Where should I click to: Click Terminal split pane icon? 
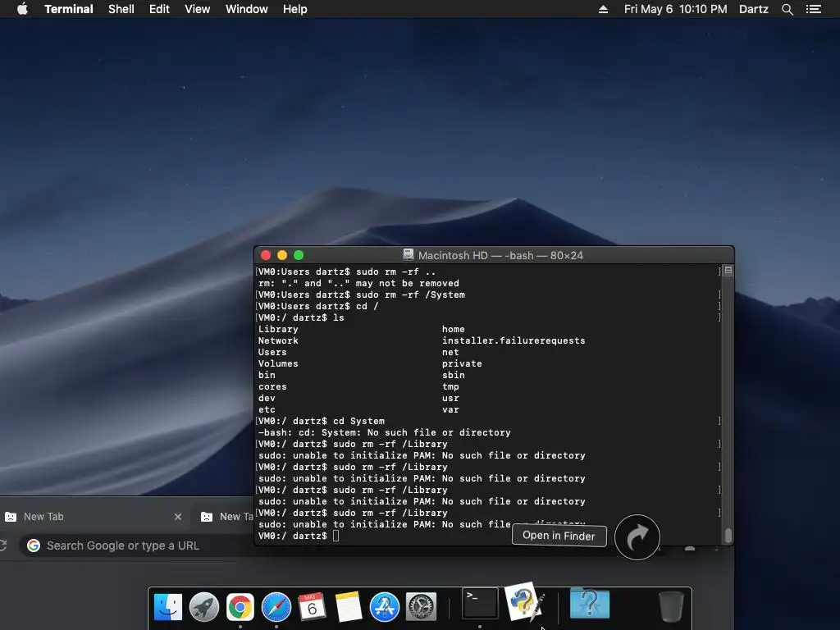728,271
